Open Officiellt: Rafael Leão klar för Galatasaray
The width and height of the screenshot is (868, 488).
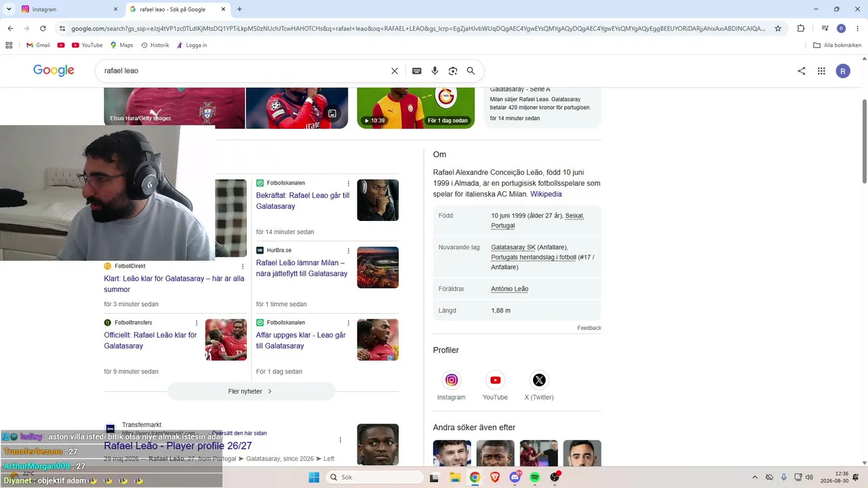point(151,340)
